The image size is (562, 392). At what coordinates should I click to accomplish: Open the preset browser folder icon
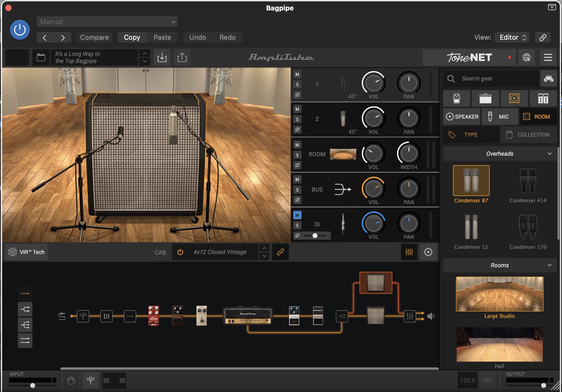coord(41,57)
